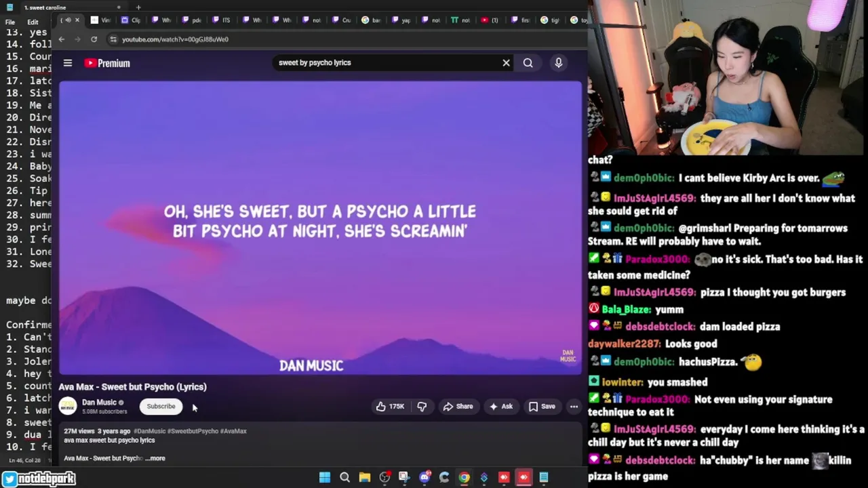This screenshot has height=488, width=868.
Task: Open #AvaMax hashtag link
Action: click(x=233, y=431)
